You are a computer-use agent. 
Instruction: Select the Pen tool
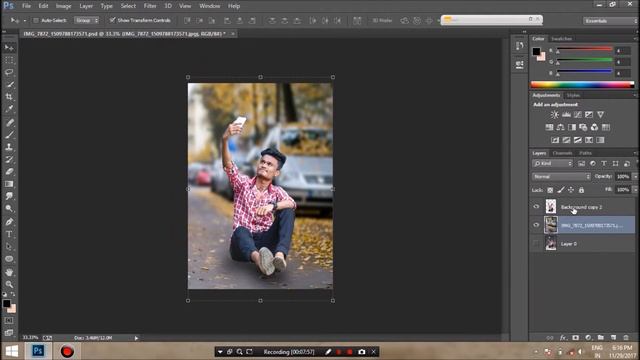[9, 222]
